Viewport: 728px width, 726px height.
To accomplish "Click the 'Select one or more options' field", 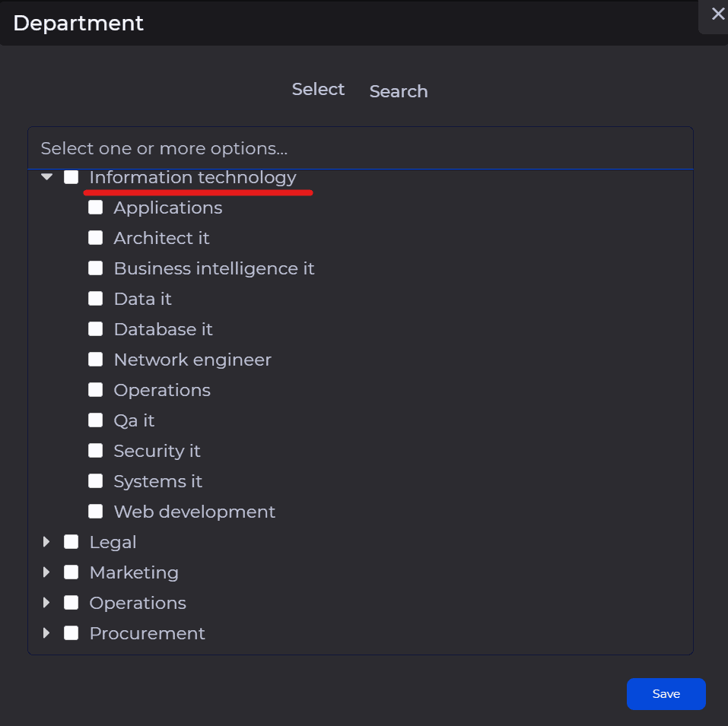I will [x=360, y=148].
